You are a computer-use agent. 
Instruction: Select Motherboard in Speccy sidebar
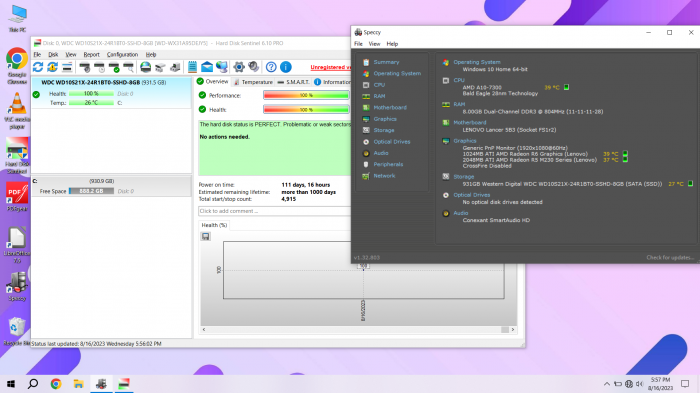390,108
